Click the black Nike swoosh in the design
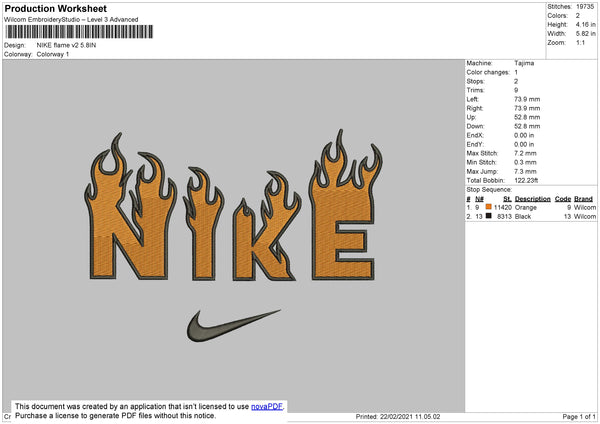The image size is (600, 424). (x=233, y=325)
